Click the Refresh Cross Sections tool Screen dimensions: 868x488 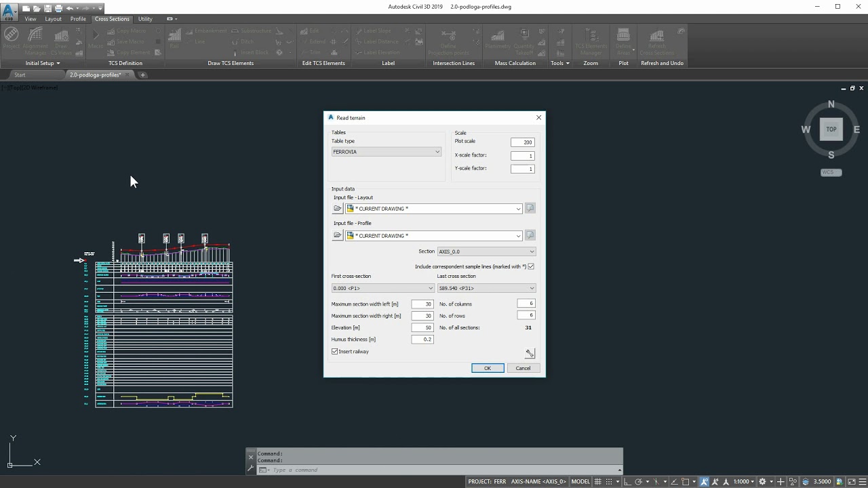pos(656,41)
